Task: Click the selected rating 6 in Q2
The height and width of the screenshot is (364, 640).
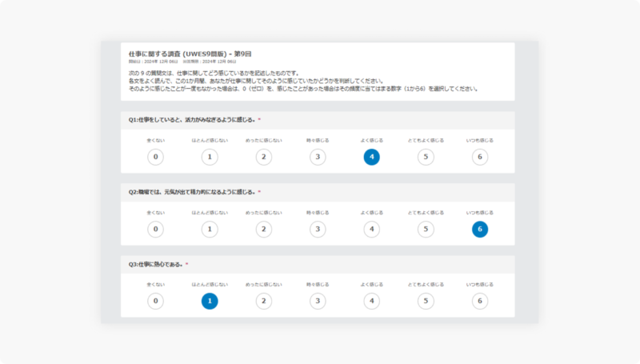Action: pyautogui.click(x=480, y=229)
